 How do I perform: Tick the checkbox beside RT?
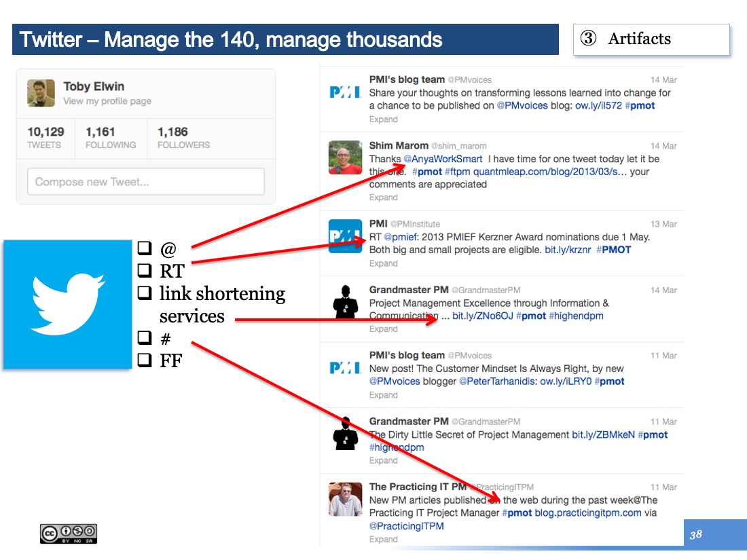[145, 270]
